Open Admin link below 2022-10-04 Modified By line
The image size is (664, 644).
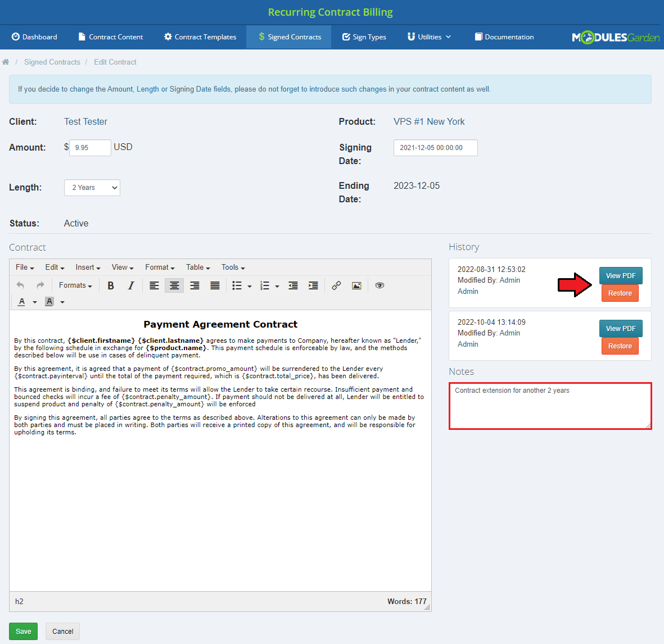[468, 344]
